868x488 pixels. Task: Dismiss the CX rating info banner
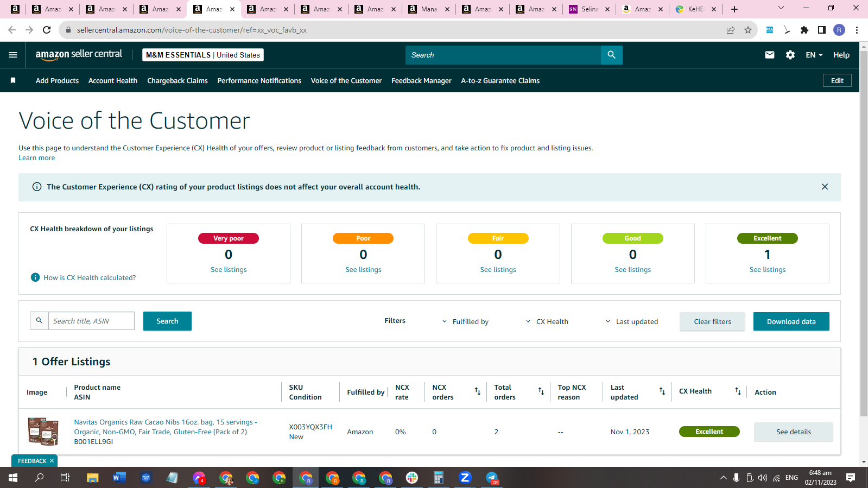(x=825, y=187)
